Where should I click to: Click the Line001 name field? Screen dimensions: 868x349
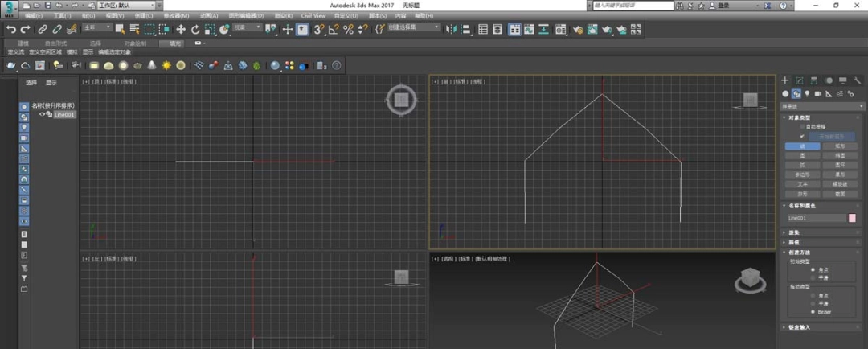click(817, 218)
